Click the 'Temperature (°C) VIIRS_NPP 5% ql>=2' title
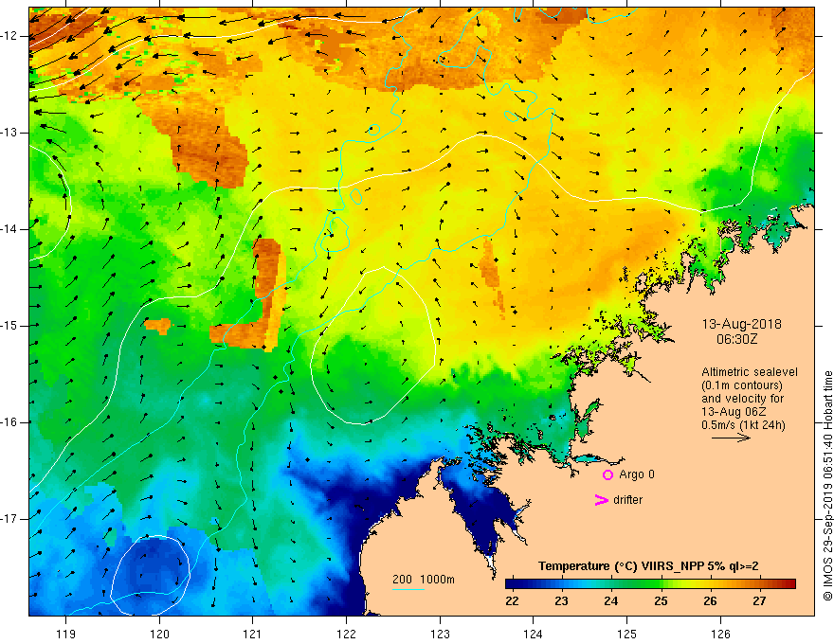The width and height of the screenshot is (834, 644). [x=648, y=566]
